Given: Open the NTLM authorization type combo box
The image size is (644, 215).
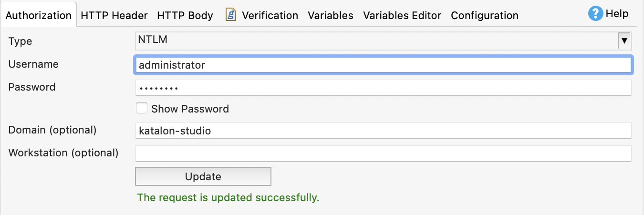Looking at the screenshot, I should pos(377,41).
